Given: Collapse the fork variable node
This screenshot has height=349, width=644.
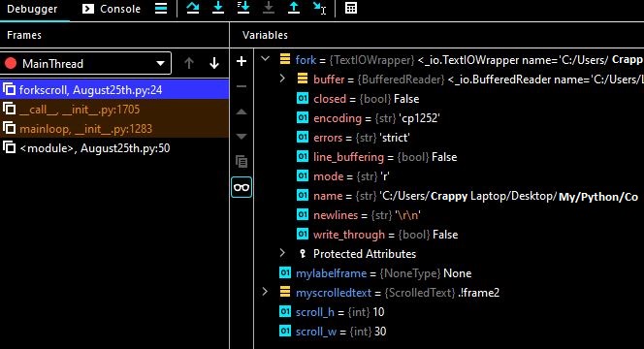Looking at the screenshot, I should pyautogui.click(x=266, y=59).
